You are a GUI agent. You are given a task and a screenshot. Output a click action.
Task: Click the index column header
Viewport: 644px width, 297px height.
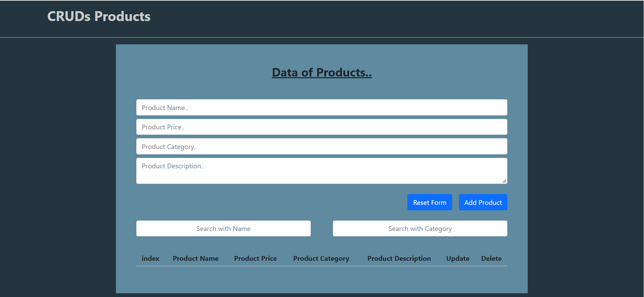click(x=150, y=258)
